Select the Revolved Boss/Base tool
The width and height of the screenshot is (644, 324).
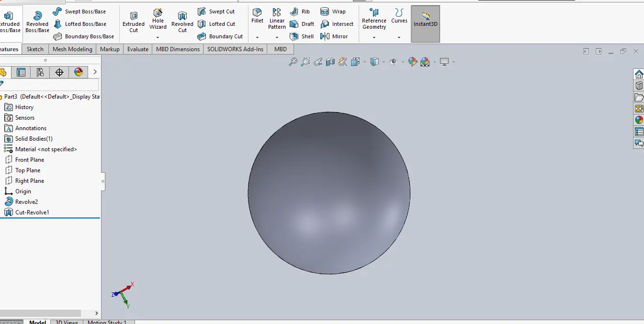37,23
